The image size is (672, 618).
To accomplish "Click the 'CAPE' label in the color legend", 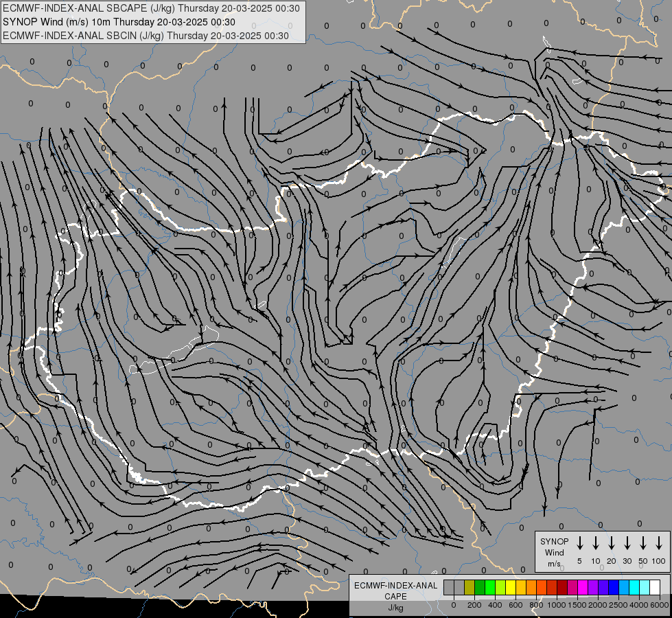I will pyautogui.click(x=395, y=597).
